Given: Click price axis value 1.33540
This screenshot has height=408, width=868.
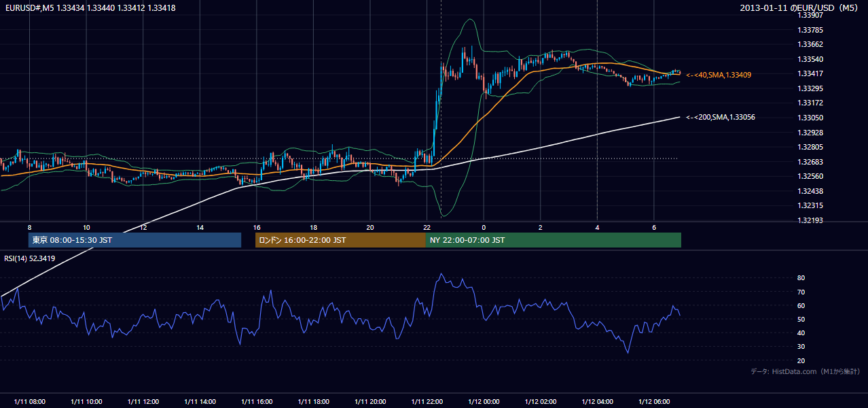Looking at the screenshot, I should coord(810,59).
